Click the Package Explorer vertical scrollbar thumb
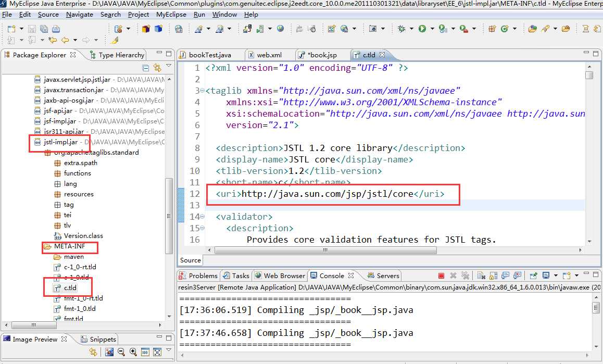 (x=168, y=216)
